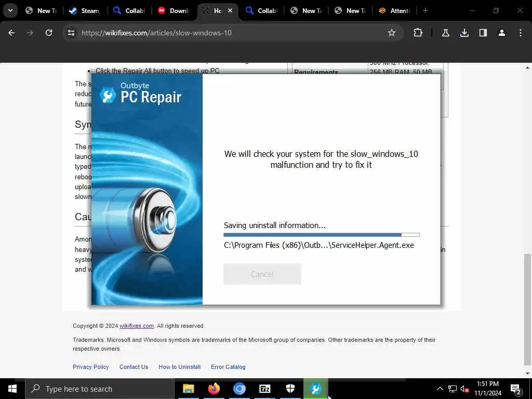Open the Contact Us link
The image size is (532, 399).
coord(134,367)
